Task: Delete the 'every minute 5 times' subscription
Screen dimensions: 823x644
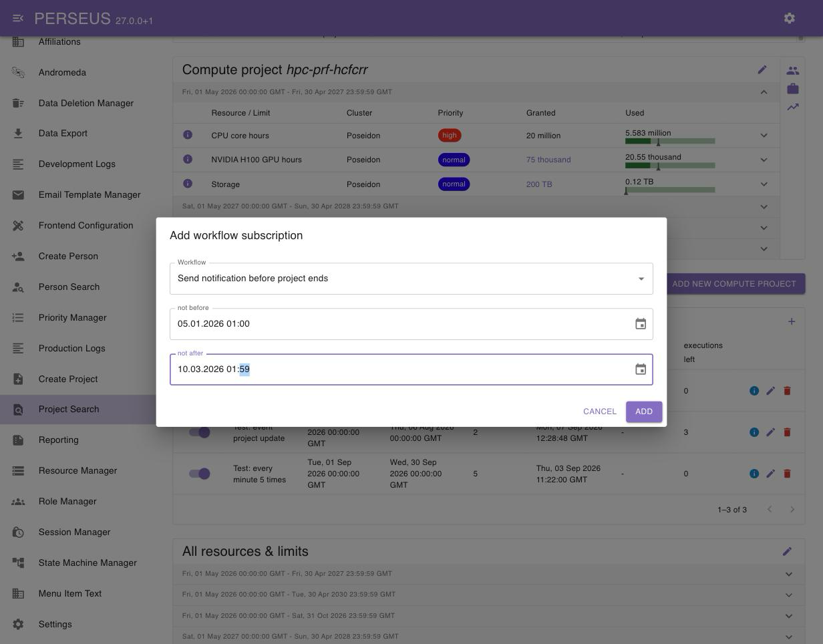Action: coord(787,474)
